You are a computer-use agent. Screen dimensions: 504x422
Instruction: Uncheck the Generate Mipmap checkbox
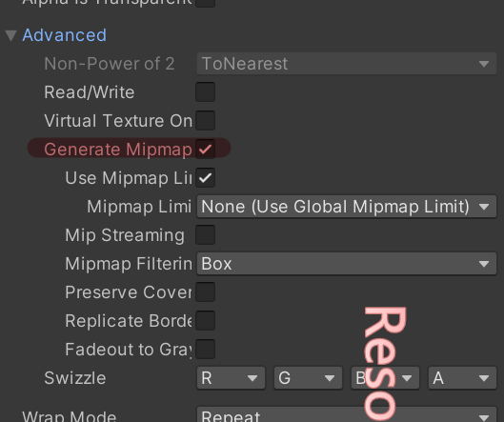click(206, 150)
